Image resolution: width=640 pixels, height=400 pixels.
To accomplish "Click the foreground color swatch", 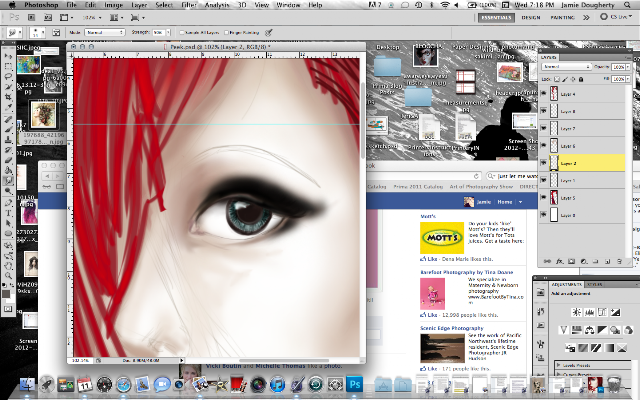I will 6,293.
